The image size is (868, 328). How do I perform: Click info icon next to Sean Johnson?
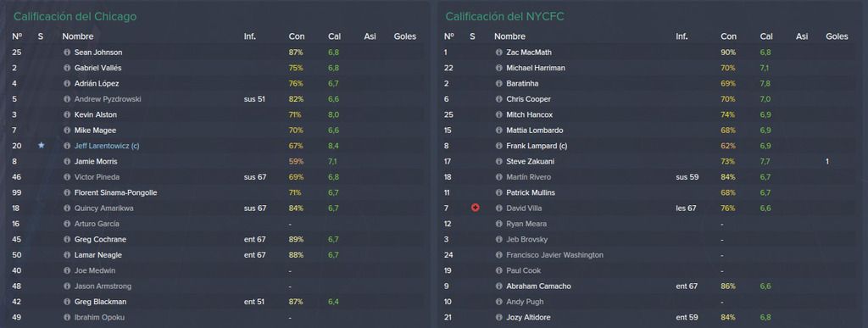click(67, 53)
